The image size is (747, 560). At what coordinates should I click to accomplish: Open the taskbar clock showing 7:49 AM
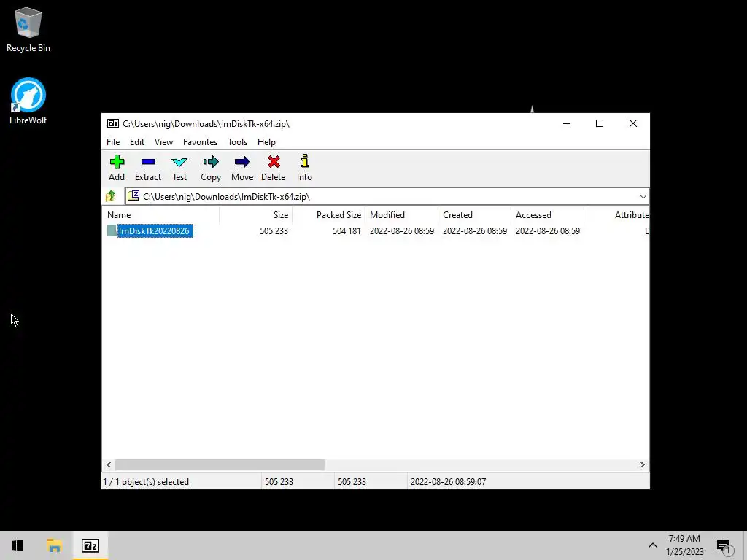coord(684,545)
